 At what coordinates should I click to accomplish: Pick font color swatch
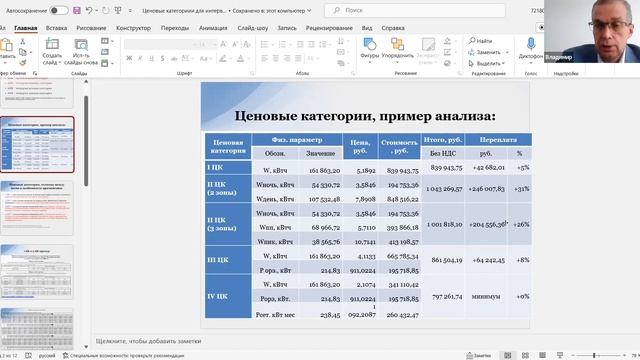click(240, 59)
